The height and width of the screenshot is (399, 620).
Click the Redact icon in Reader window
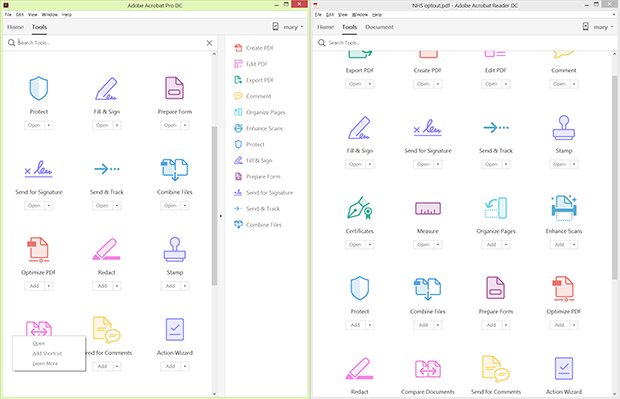pyautogui.click(x=359, y=369)
